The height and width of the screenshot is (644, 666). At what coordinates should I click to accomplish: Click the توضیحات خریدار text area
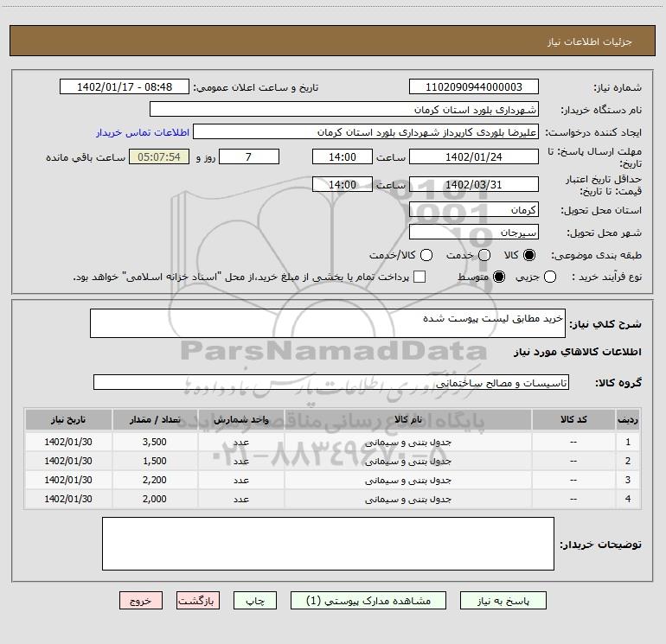click(328, 544)
